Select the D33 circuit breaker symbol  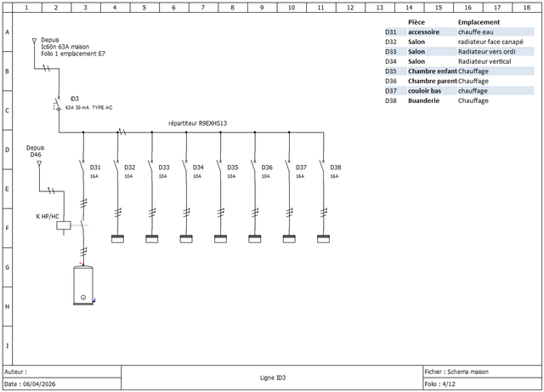151,167
